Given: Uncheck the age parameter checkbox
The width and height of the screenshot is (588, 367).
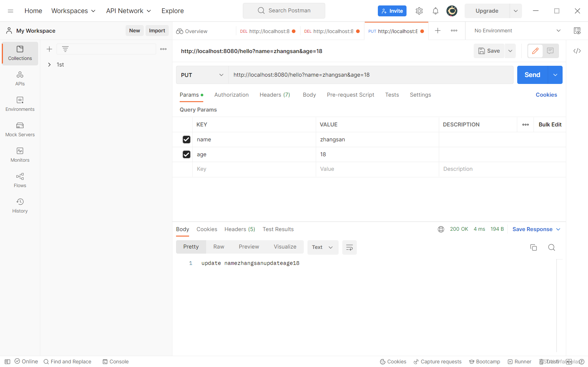Looking at the screenshot, I should coord(187,154).
